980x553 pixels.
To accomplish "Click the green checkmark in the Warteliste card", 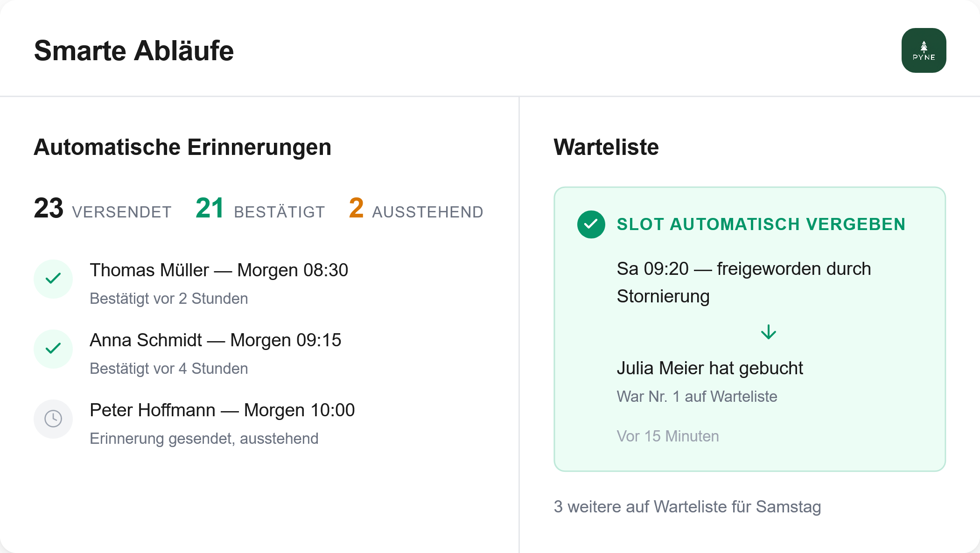I will (x=591, y=224).
